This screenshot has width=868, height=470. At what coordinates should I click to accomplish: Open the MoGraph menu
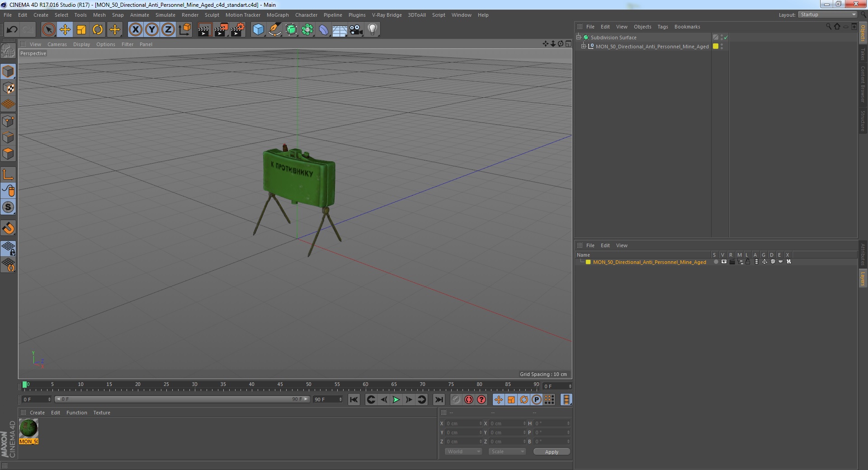pyautogui.click(x=278, y=15)
